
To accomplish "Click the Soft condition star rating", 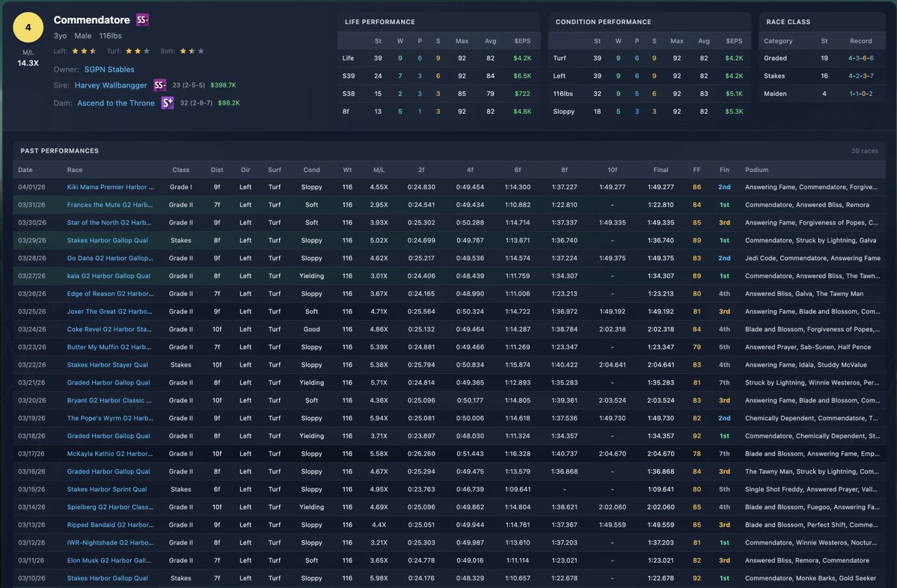I will pyautogui.click(x=192, y=51).
